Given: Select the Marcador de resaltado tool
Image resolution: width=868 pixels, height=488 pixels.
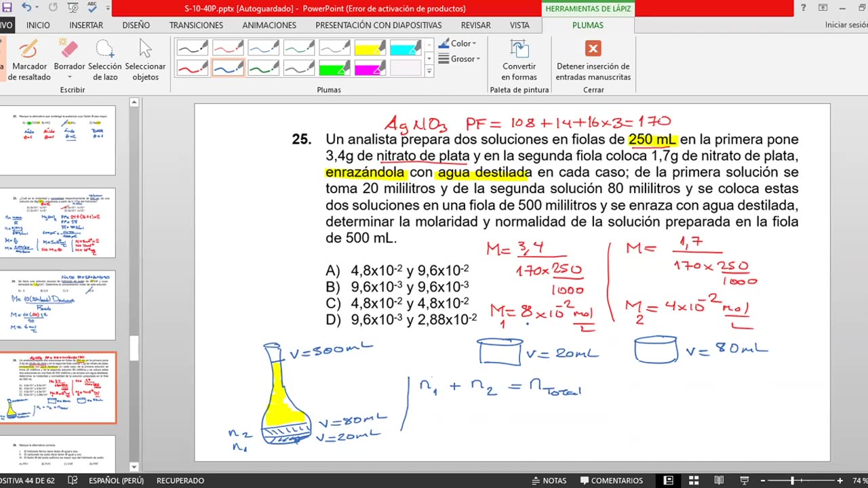Looking at the screenshot, I should point(29,60).
